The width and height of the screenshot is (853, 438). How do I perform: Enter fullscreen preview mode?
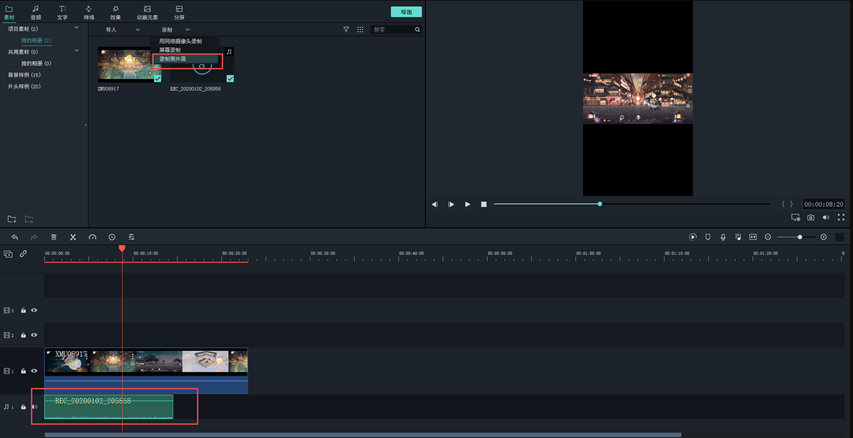pyautogui.click(x=841, y=217)
